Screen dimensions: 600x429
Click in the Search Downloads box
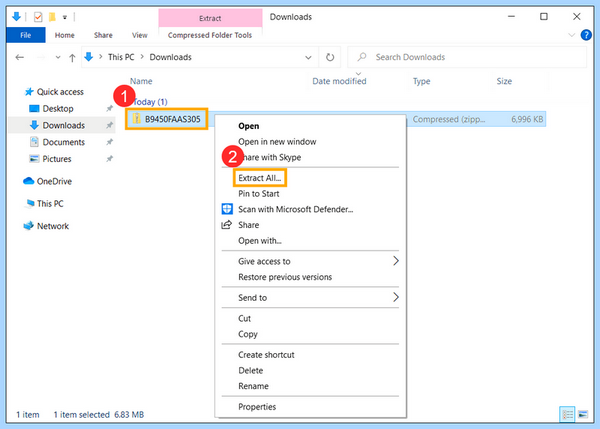[467, 57]
